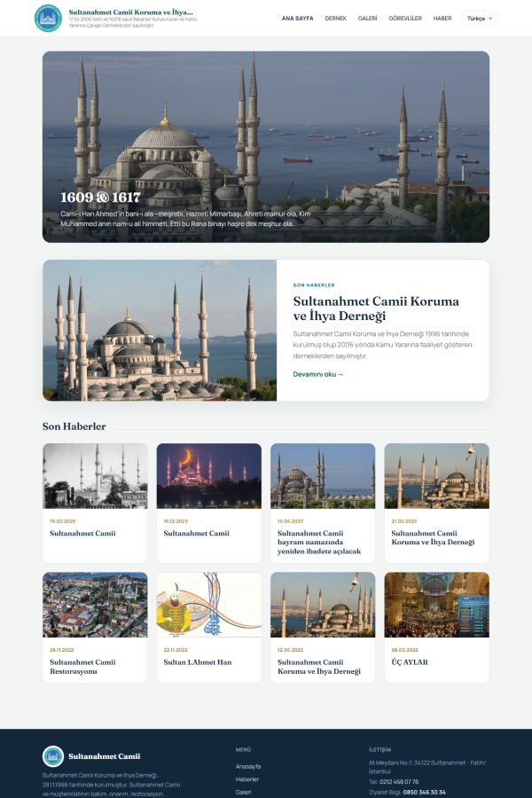Click the aerial photo of the Restorasyonu card
Screen dimensions: 532x798
coord(95,605)
